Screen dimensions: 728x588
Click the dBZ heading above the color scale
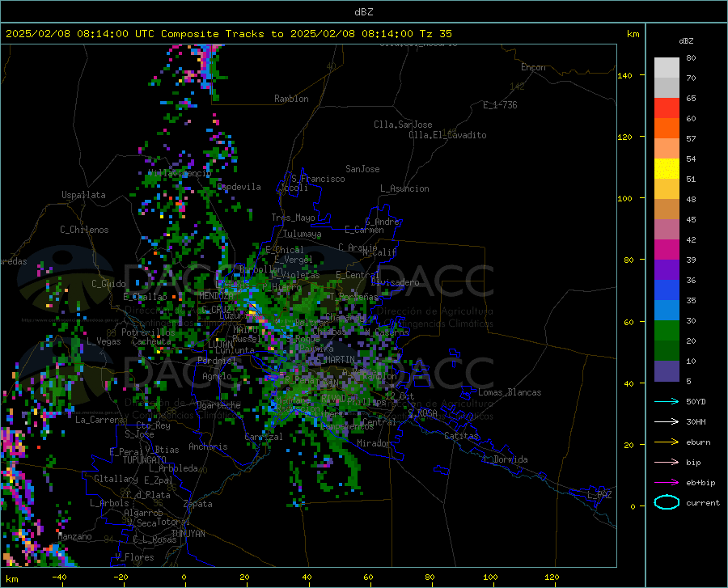click(686, 40)
